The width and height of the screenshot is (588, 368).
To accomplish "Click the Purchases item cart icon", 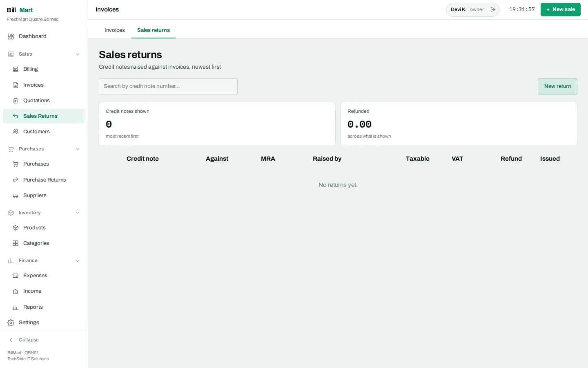I will coord(16,164).
